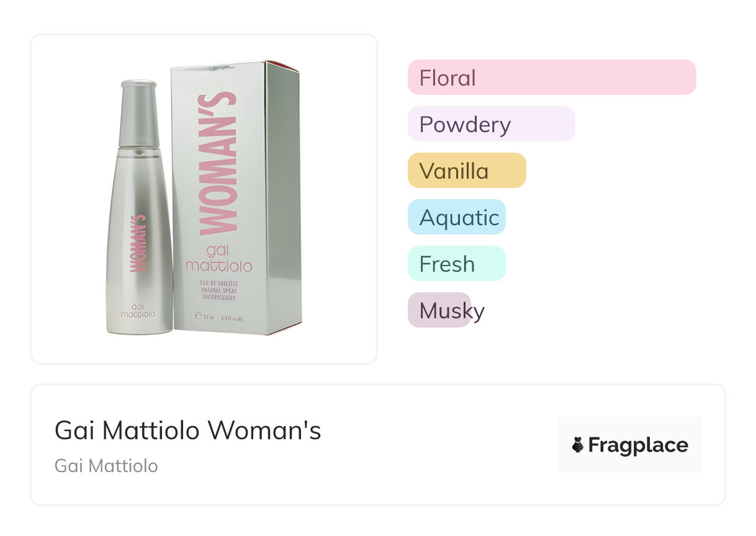Click the gai mattiolo text on bottle base
Image resolution: width=756 pixels, height=536 pixels.
(x=138, y=310)
